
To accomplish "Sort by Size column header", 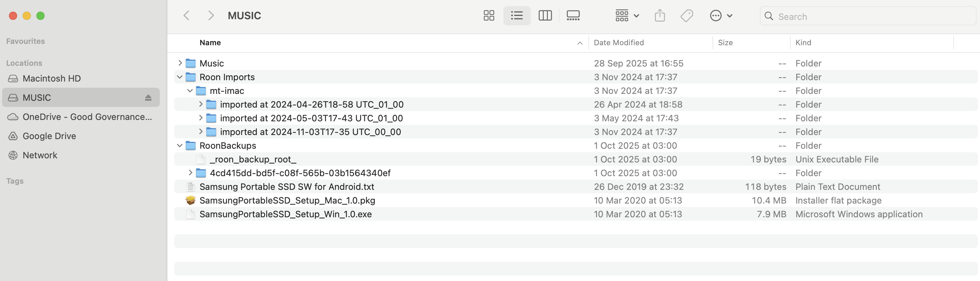I will 725,42.
